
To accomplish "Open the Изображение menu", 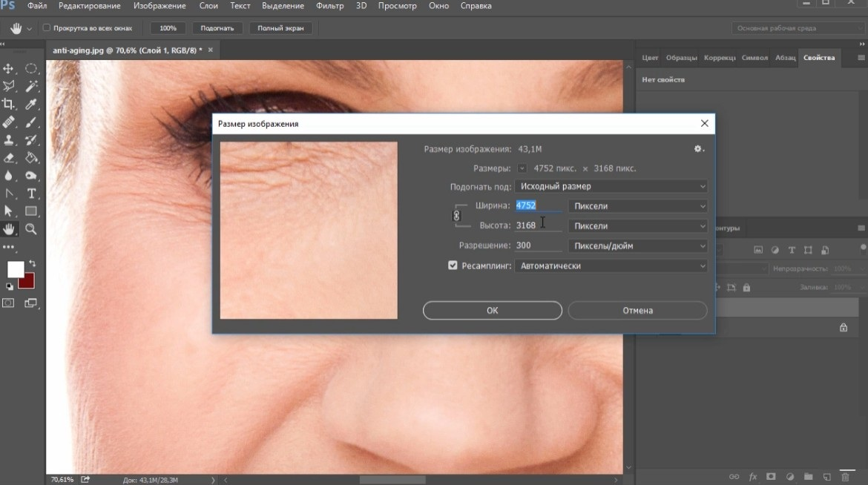I will tap(160, 6).
